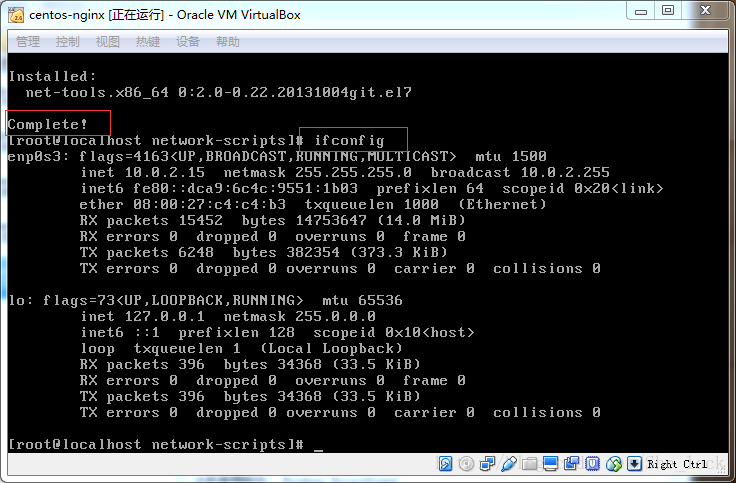Maximize the centos-nginx VM window

[667, 11]
